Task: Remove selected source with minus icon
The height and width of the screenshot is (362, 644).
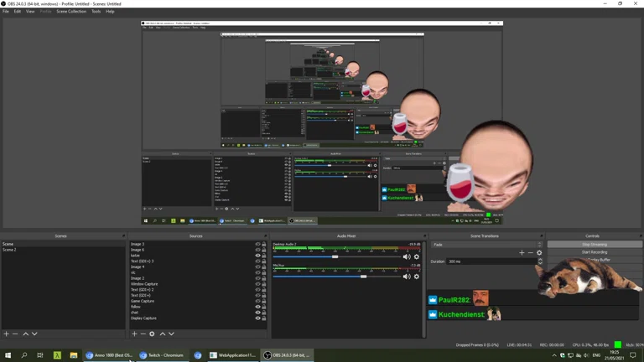Action: pyautogui.click(x=143, y=334)
